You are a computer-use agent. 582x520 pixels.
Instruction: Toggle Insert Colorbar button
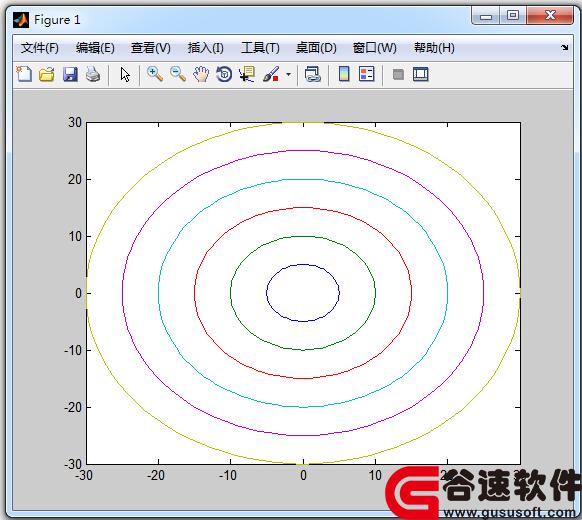(344, 74)
